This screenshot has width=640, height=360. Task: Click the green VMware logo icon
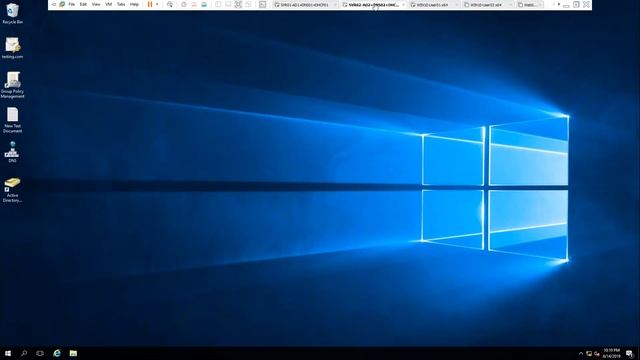click(62, 4)
